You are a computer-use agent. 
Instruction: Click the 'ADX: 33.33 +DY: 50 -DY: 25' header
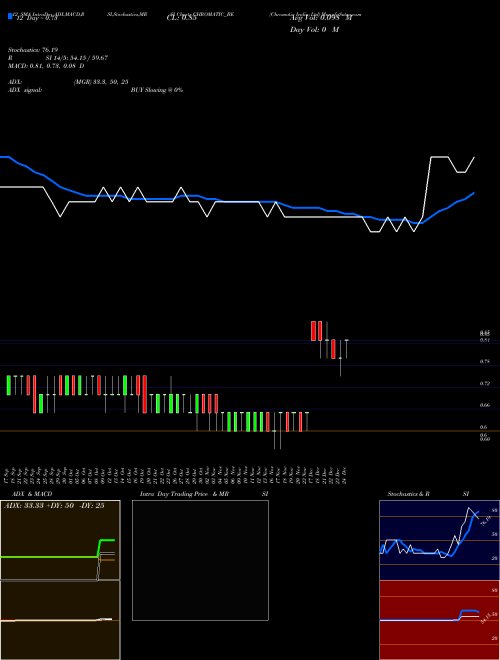pos(54,506)
